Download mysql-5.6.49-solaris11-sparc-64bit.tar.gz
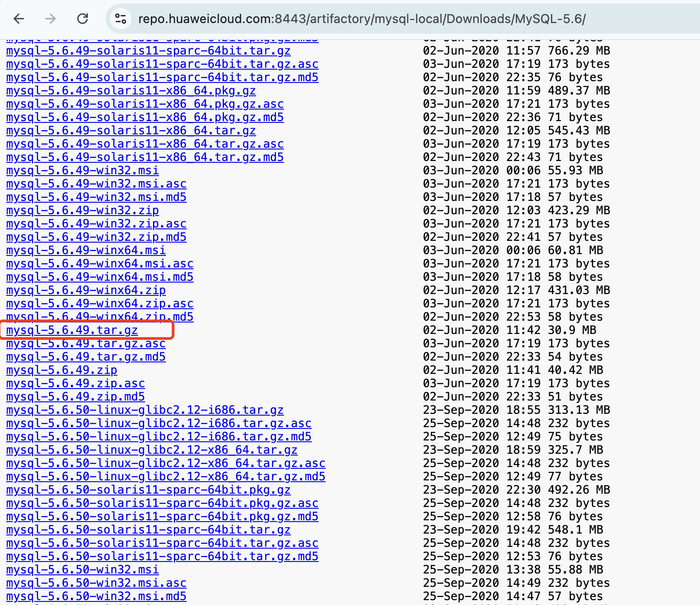The image size is (700, 605). pyautogui.click(x=148, y=51)
